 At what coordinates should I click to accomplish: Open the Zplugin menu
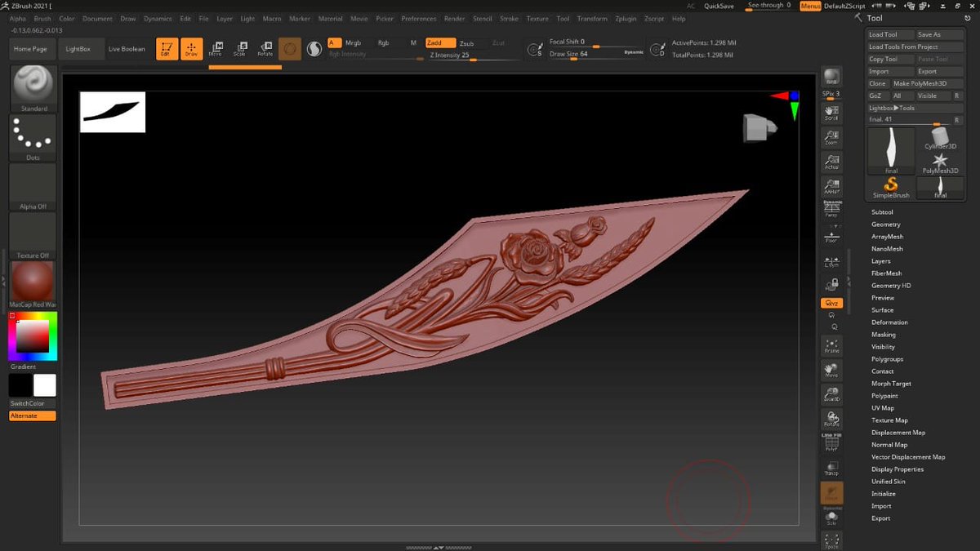626,18
